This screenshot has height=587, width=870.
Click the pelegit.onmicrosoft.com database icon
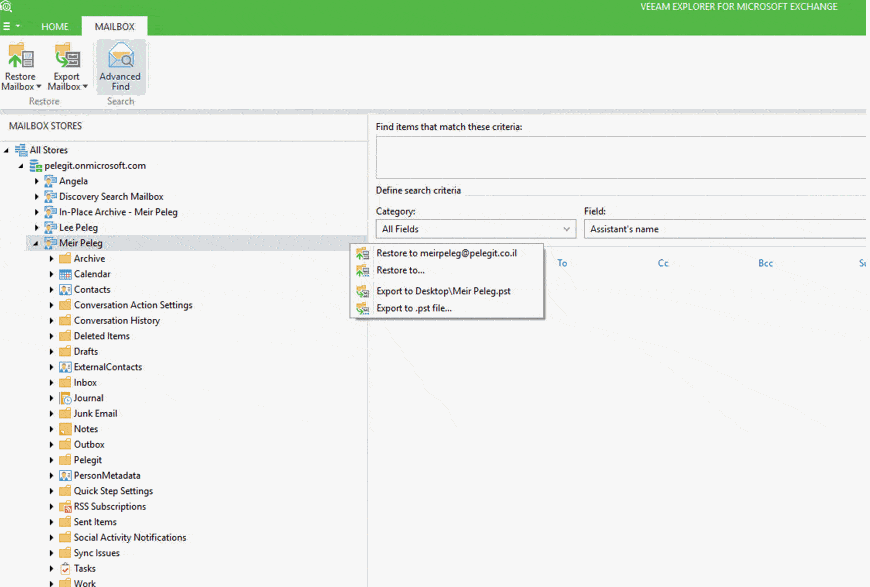[x=36, y=165]
